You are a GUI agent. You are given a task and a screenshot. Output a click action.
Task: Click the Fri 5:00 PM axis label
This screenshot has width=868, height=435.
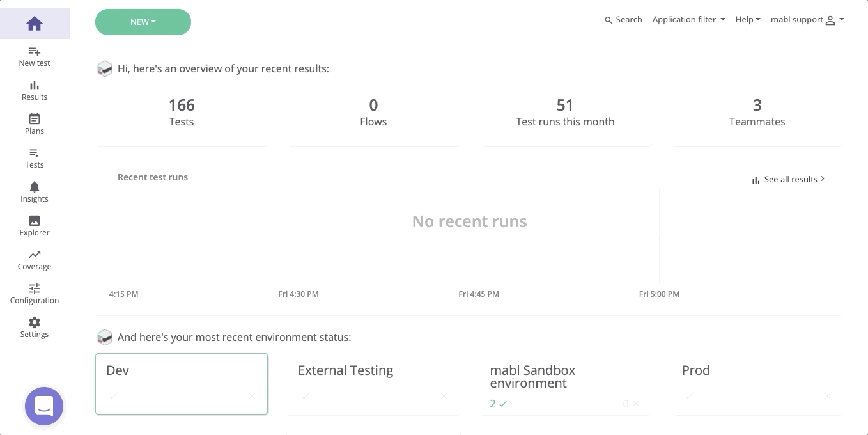click(659, 294)
